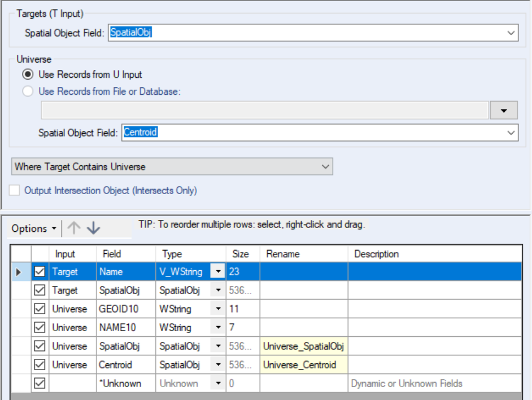Click the Centroid field name cell
The height and width of the screenshot is (400, 532).
pyautogui.click(x=126, y=365)
